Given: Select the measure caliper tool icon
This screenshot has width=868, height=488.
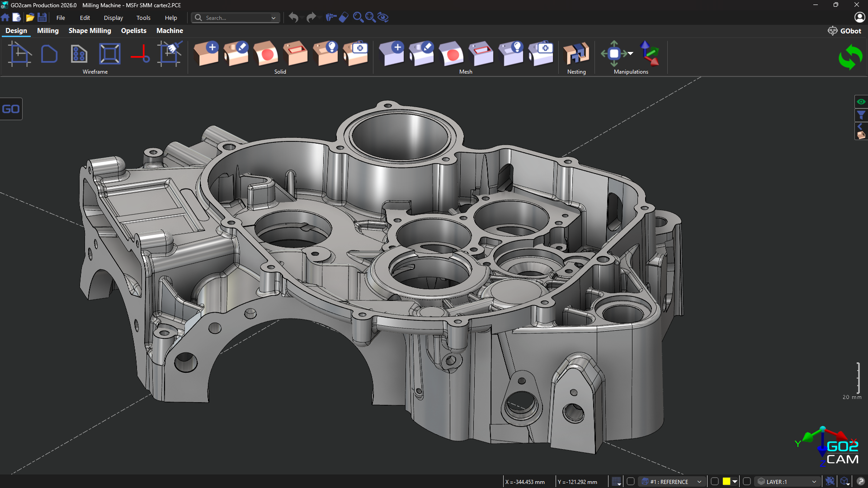Looking at the screenshot, I should (x=331, y=18).
